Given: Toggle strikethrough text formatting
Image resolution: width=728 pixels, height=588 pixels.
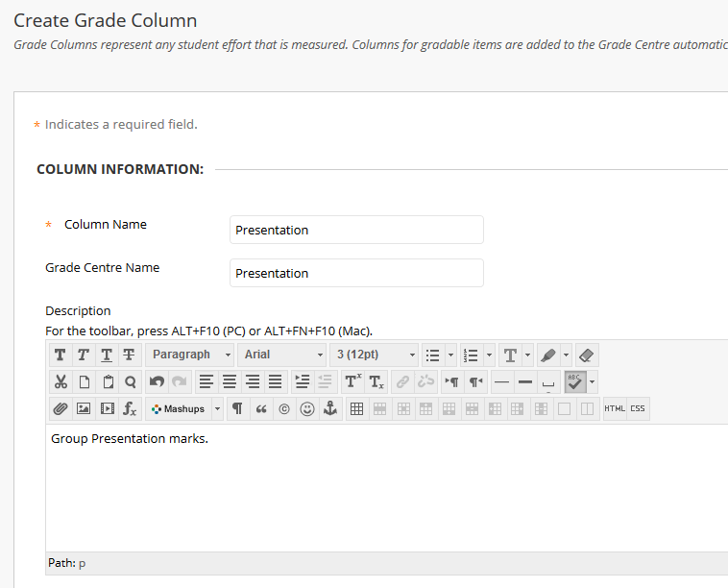Looking at the screenshot, I should (x=129, y=355).
